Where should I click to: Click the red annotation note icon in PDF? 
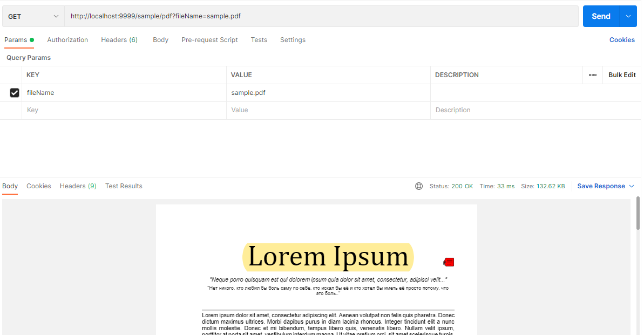[449, 262]
